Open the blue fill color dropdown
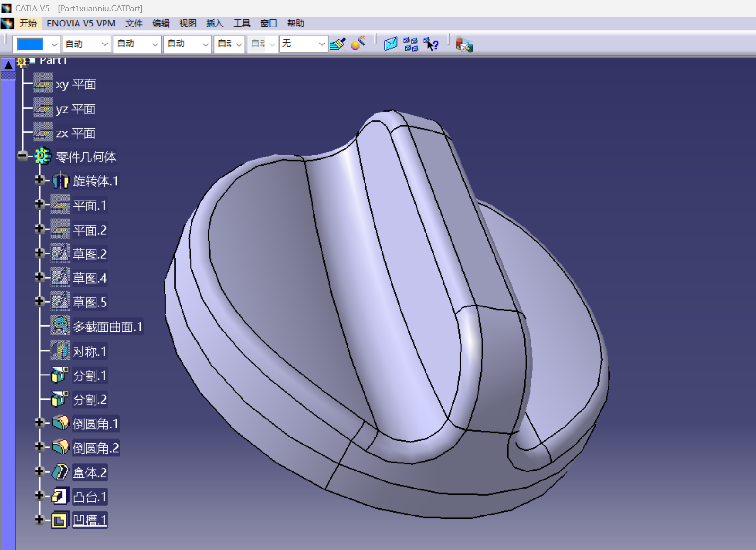The height and width of the screenshot is (550, 756). 54,44
